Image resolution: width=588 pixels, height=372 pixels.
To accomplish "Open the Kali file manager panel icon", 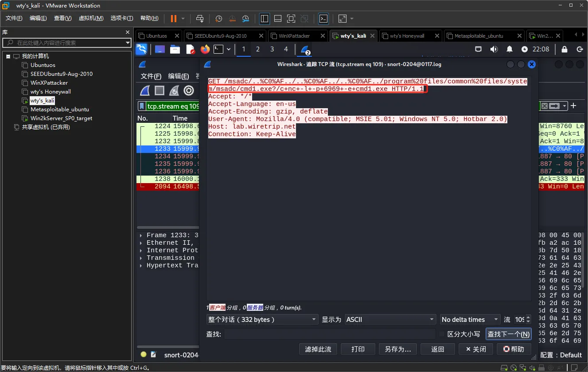I will (x=175, y=49).
